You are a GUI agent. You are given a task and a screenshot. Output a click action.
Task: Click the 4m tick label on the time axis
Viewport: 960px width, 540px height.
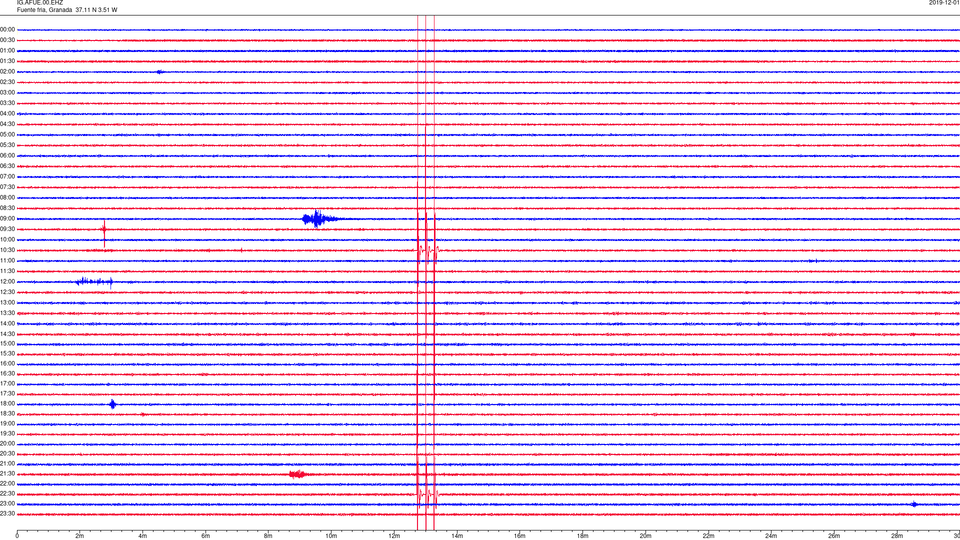click(x=143, y=536)
